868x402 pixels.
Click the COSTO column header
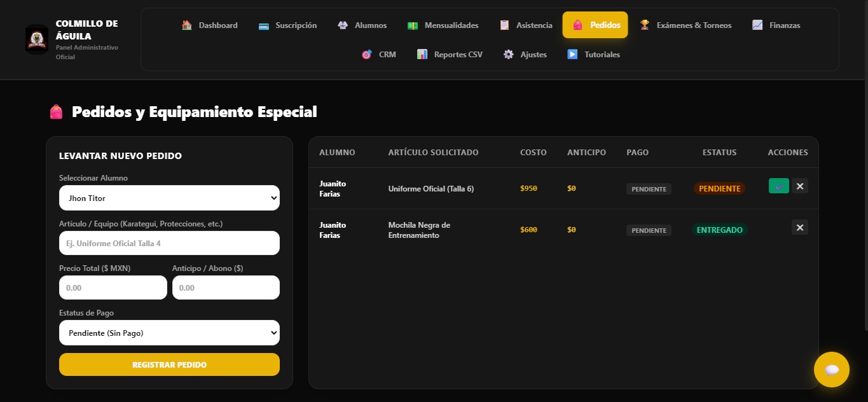[534, 153]
